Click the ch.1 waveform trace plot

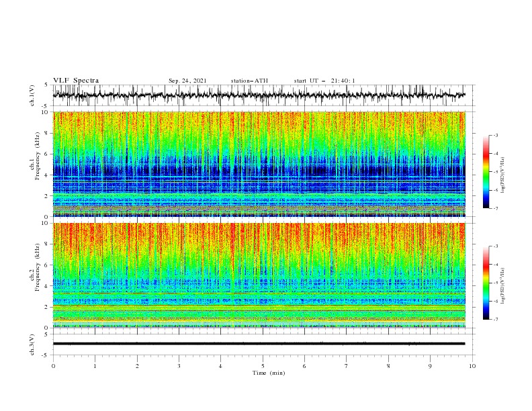pyautogui.click(x=259, y=95)
